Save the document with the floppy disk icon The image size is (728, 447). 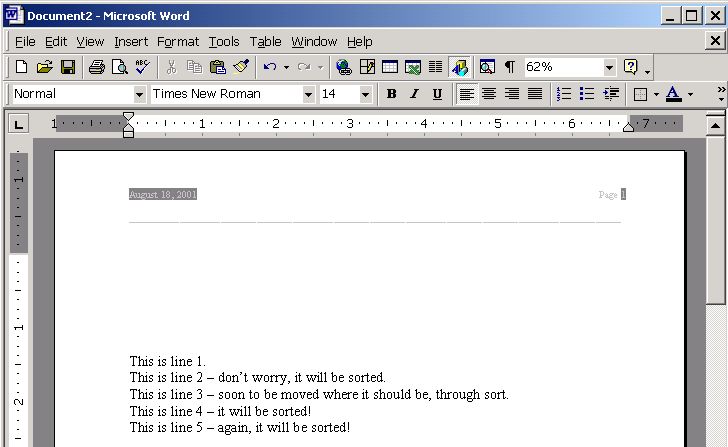(68, 67)
